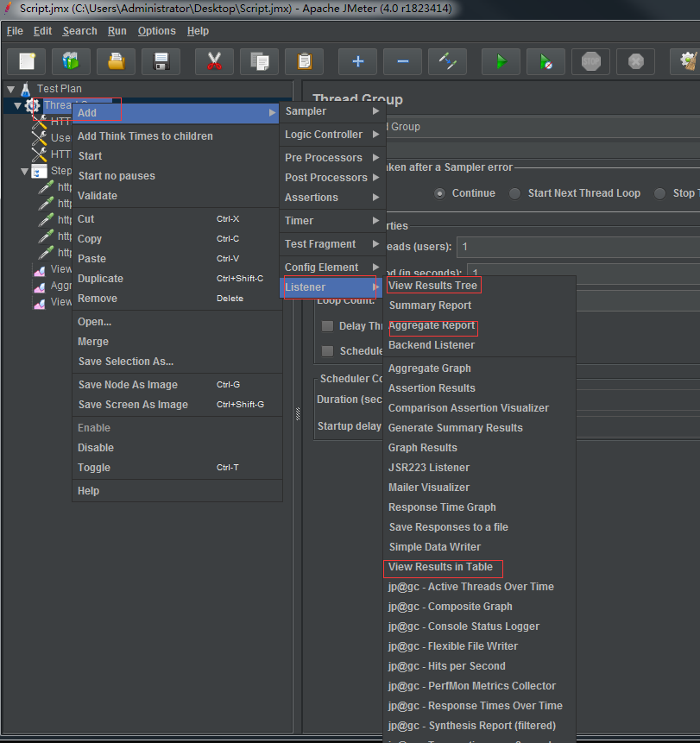Screen dimensions: 700x743
Task: Click Validate in context menu
Action: click(x=177, y=196)
